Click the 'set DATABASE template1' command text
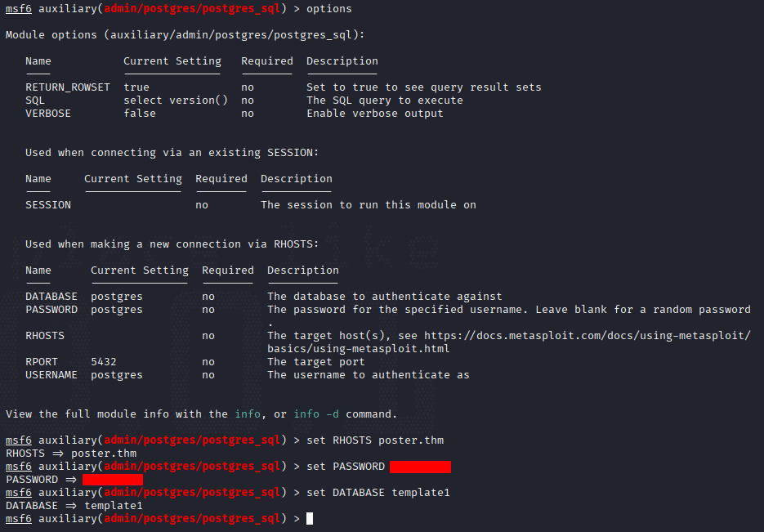The height and width of the screenshot is (532, 764). pyautogui.click(x=378, y=493)
